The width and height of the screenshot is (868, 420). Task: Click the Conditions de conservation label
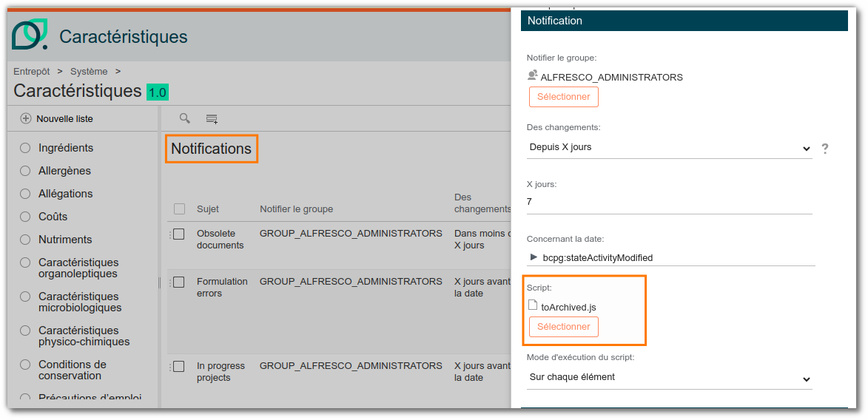point(73,370)
